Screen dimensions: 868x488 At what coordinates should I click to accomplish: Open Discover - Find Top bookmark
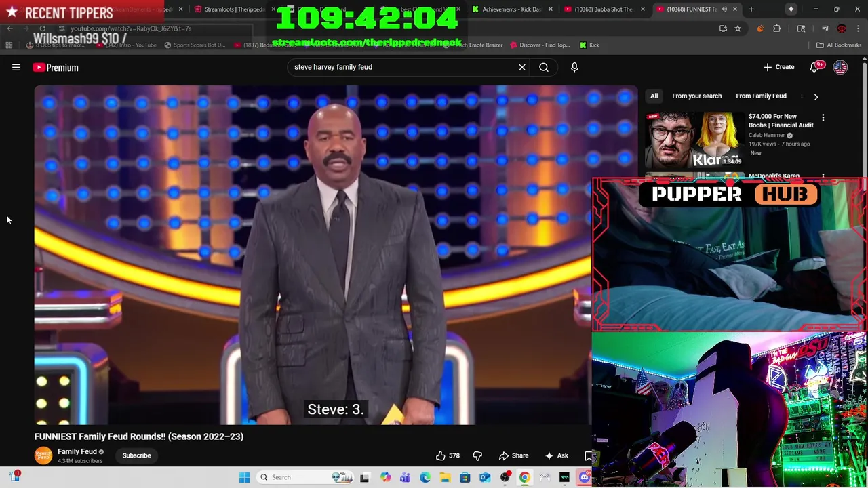click(539, 45)
